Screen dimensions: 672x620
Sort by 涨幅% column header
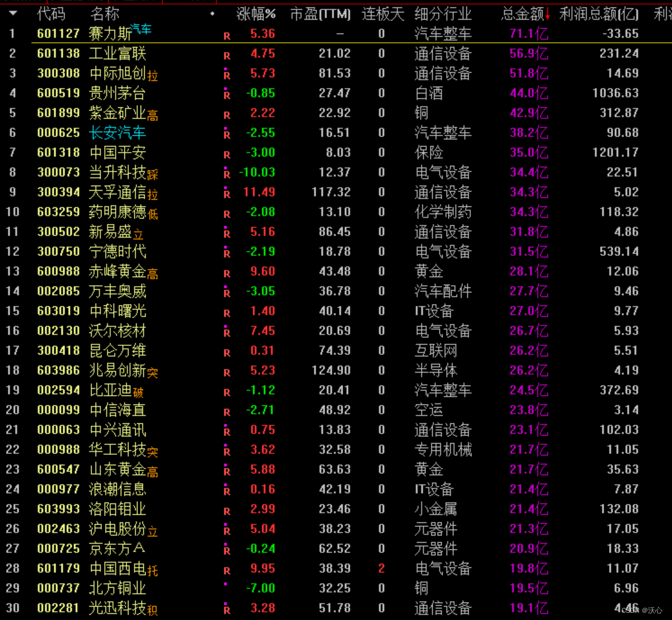(x=256, y=14)
